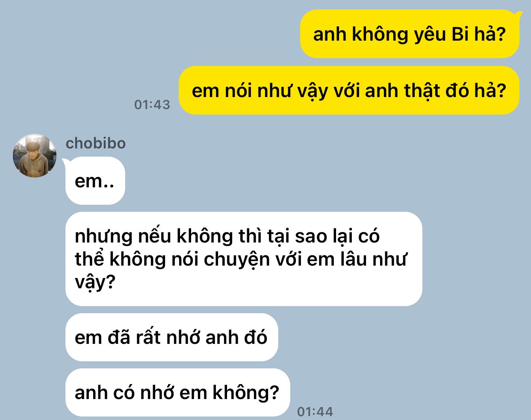Click the 01:43 timestamp
This screenshot has height=420, width=531.
pos(152,104)
